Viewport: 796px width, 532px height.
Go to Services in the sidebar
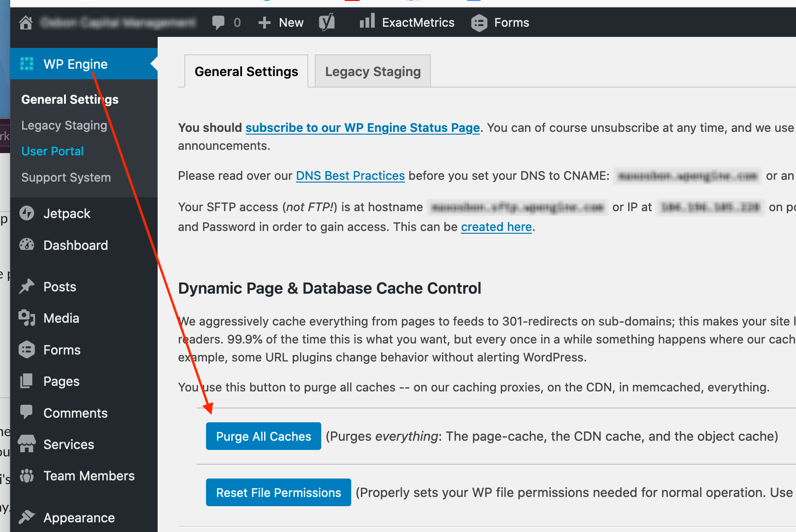[69, 444]
